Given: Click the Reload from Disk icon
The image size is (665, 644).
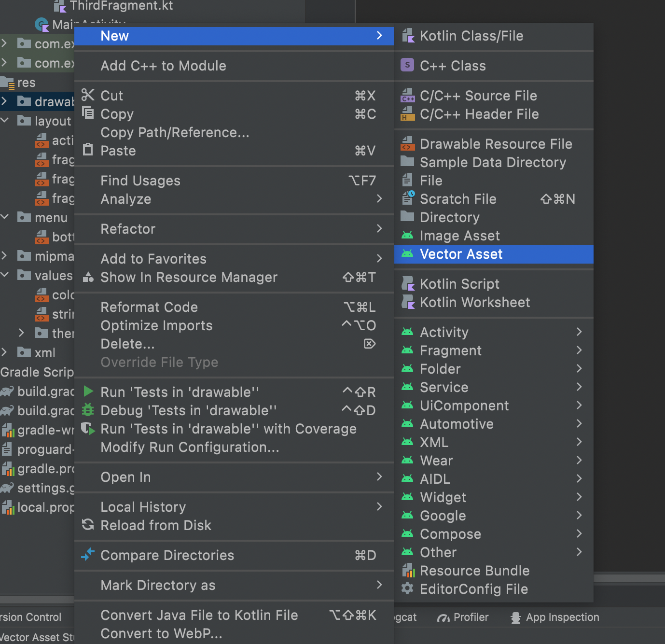Looking at the screenshot, I should point(88,525).
